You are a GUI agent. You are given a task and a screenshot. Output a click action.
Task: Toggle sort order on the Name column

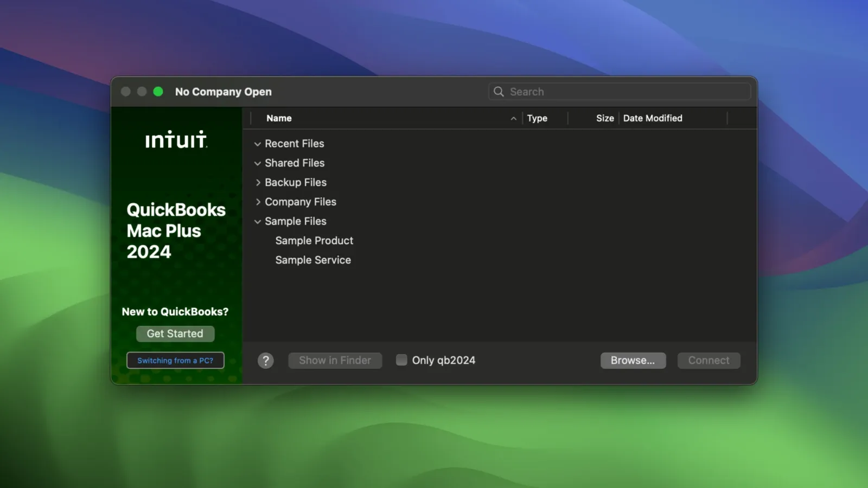point(279,118)
